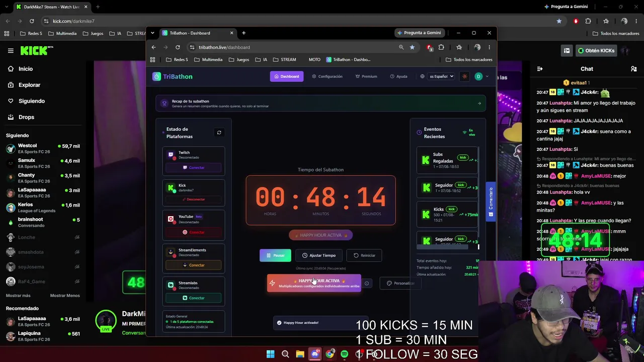Click the Happy Hour info icon
This screenshot has height=362, width=644.
pyautogui.click(x=367, y=284)
